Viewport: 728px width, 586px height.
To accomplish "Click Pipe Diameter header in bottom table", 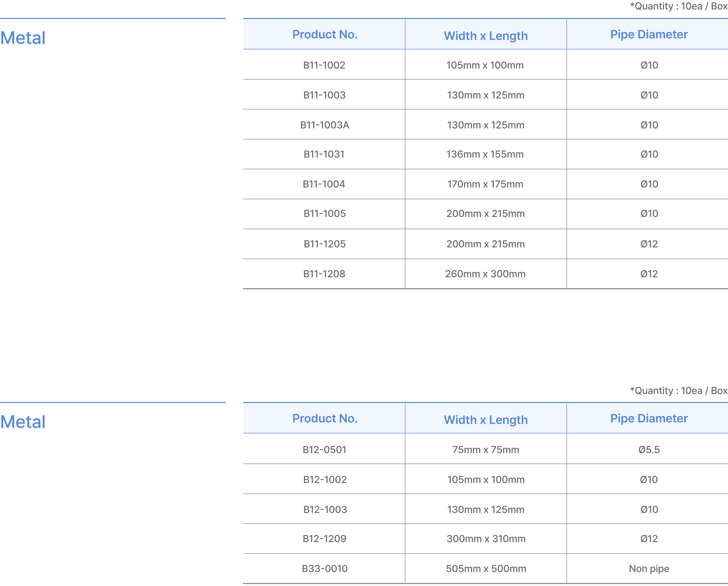I will [649, 418].
